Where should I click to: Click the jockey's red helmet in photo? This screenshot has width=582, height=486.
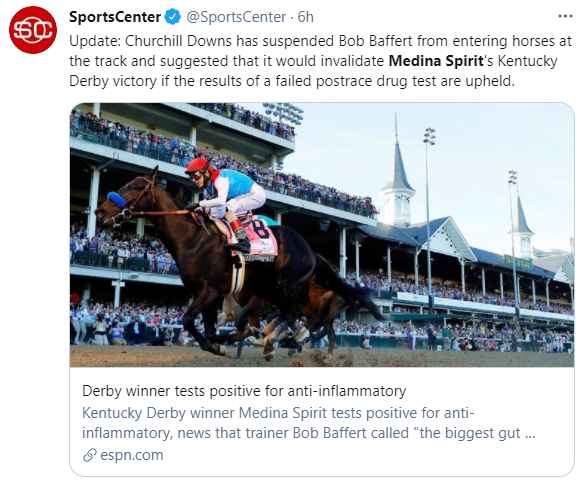pyautogui.click(x=199, y=166)
